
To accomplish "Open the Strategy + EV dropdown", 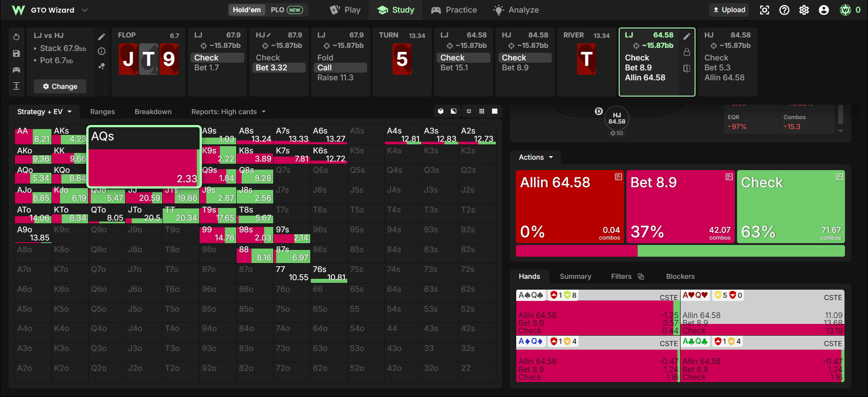I will (x=44, y=112).
